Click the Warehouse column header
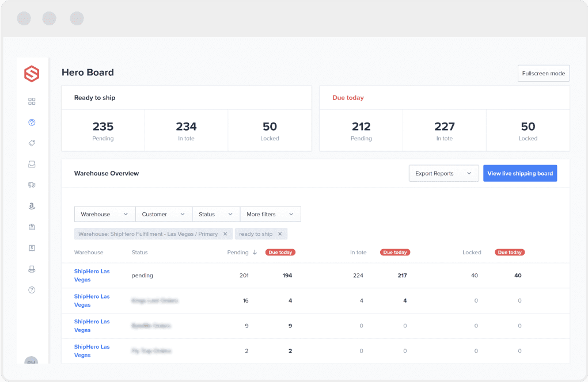Viewport: 588px width, 382px height. pyautogui.click(x=89, y=253)
